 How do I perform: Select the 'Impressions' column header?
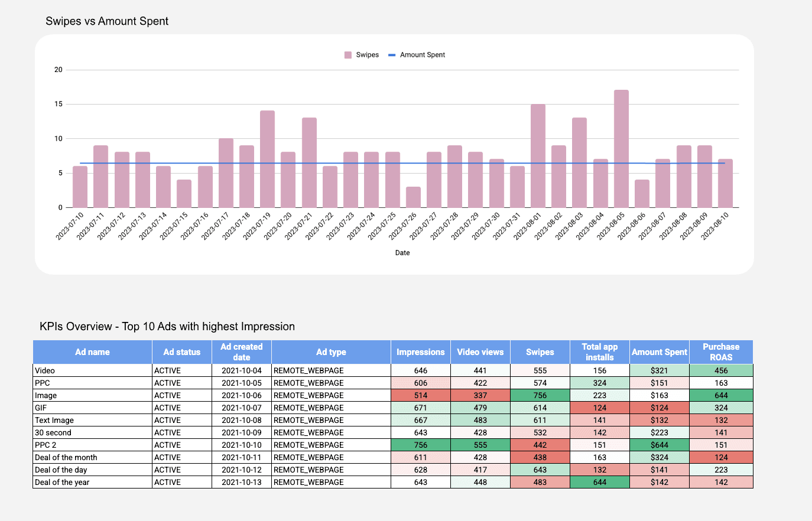421,352
